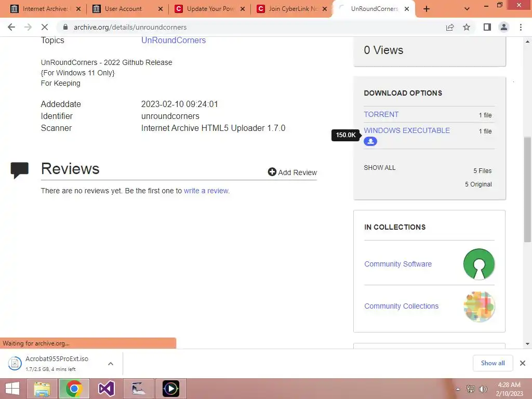
Task: Click the Internet Archive HTML5 Uploader 1.7.0 text
Action: coord(213,128)
